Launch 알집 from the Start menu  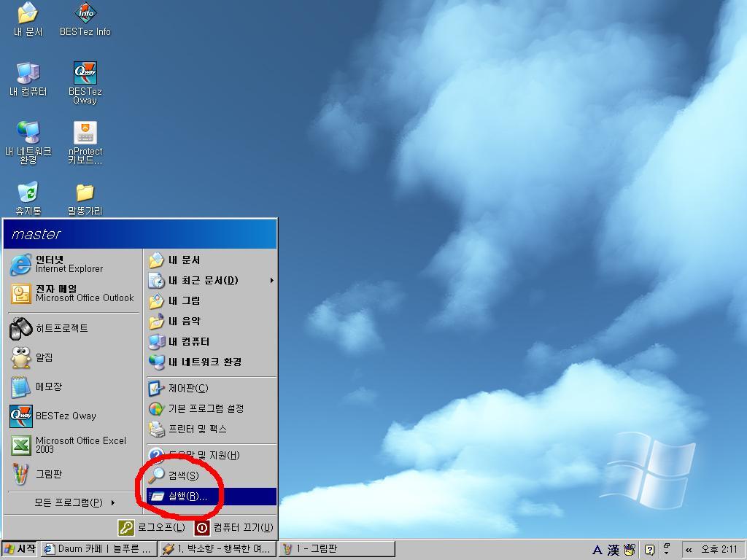point(74,357)
